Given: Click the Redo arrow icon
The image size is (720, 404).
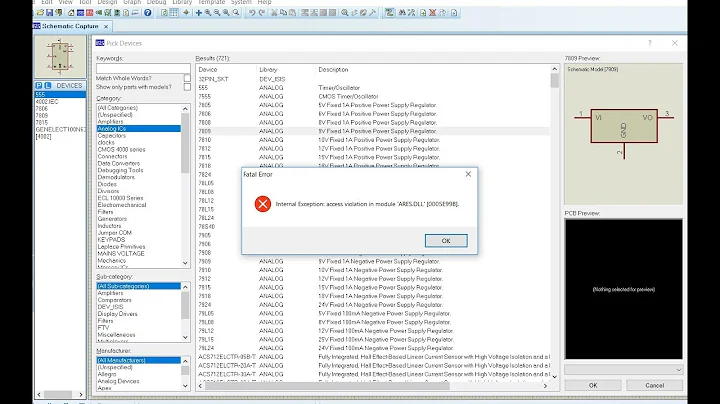Looking at the screenshot, I should pos(261,13).
